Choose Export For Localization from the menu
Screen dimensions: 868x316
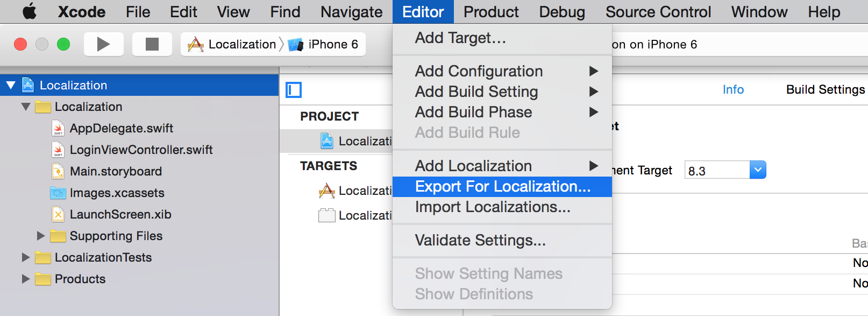tap(502, 186)
